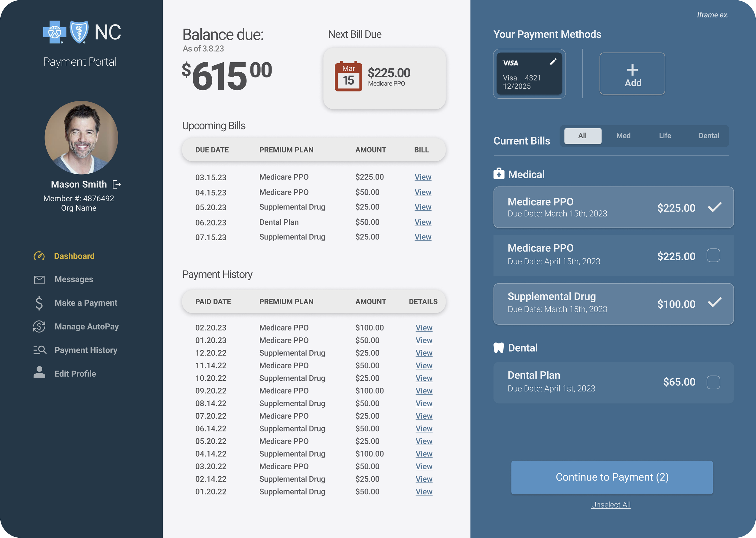Check the Dental Plan $65.00 checkbox
756x538 pixels.
(713, 382)
